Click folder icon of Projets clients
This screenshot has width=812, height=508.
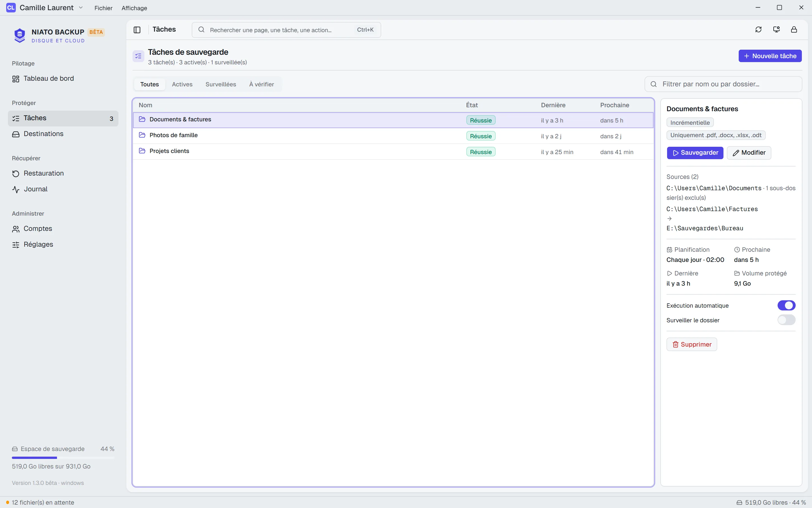(x=142, y=151)
